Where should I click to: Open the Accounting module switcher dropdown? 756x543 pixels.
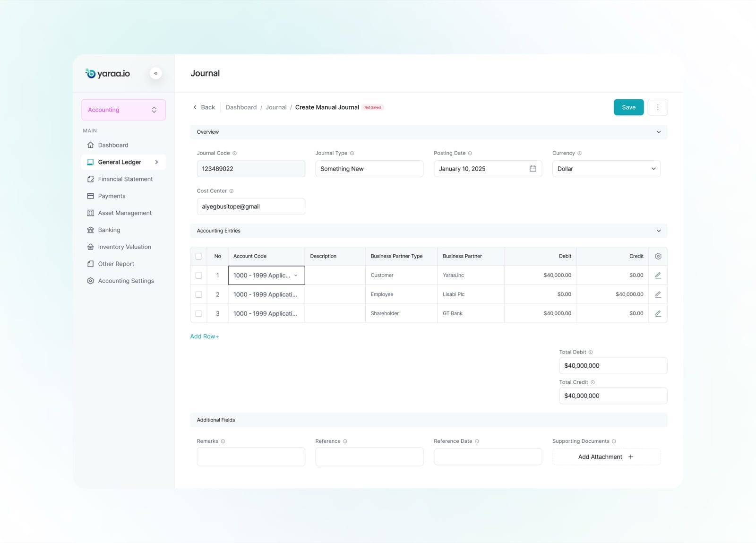[x=123, y=110]
